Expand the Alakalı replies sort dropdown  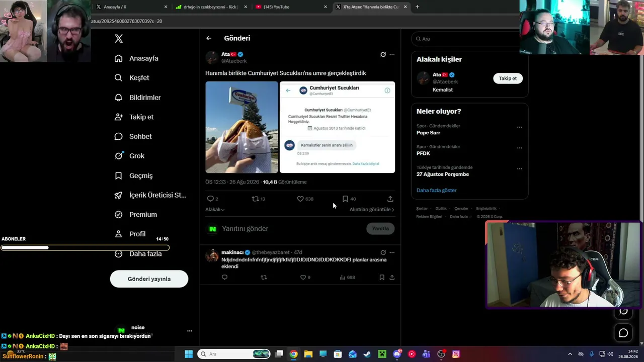tap(215, 210)
